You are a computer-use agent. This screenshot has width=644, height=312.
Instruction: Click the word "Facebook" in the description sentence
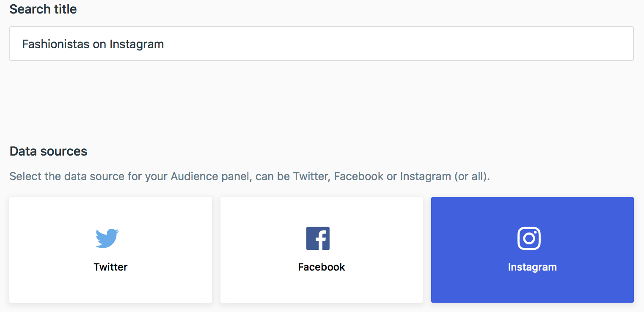359,176
